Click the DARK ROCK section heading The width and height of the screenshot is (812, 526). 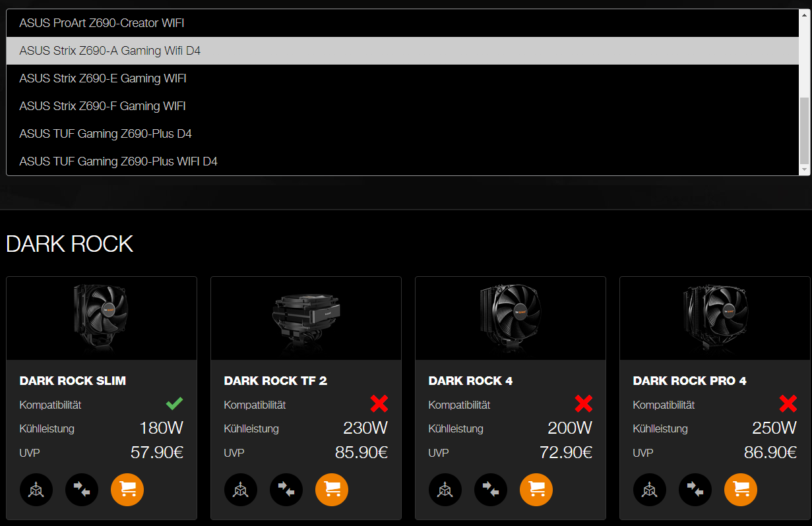tap(69, 244)
